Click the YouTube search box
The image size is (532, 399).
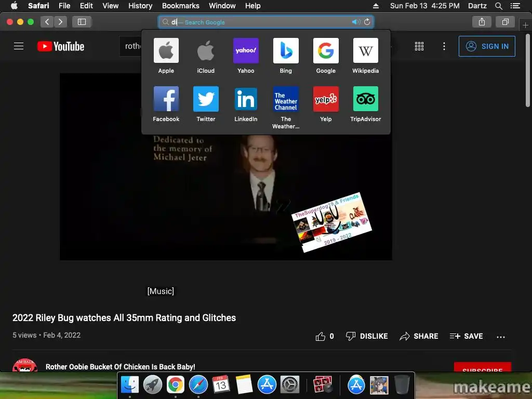pos(131,46)
